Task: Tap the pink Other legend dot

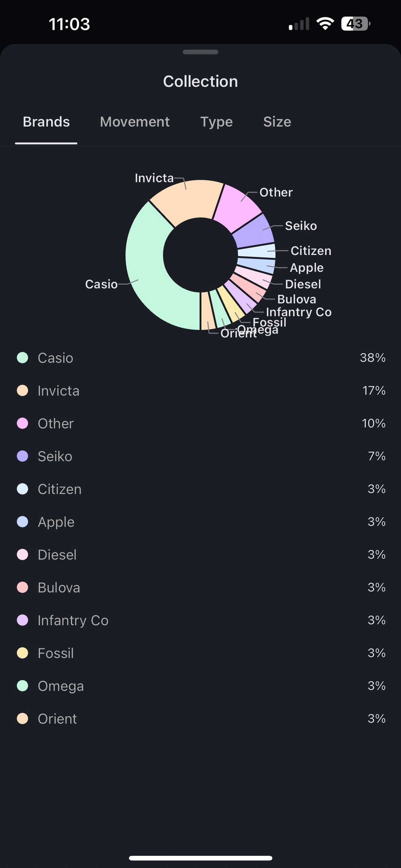Action: [x=22, y=423]
